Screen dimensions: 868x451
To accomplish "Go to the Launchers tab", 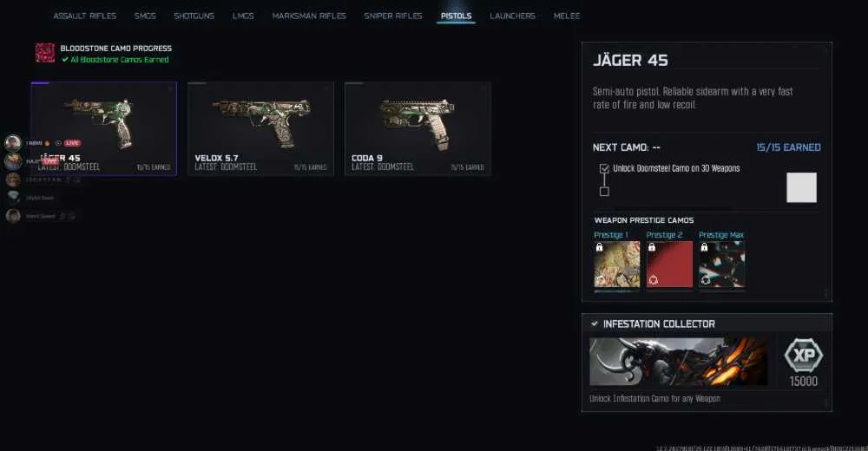I will click(x=513, y=16).
